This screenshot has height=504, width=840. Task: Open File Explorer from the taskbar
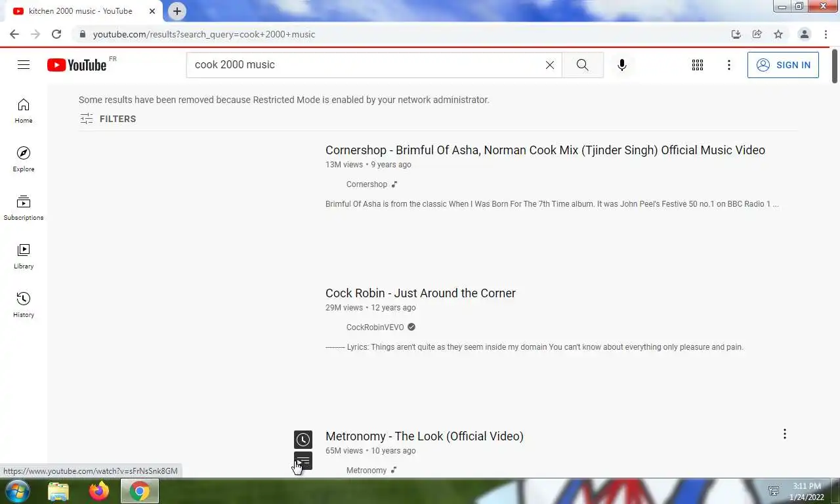tap(58, 491)
